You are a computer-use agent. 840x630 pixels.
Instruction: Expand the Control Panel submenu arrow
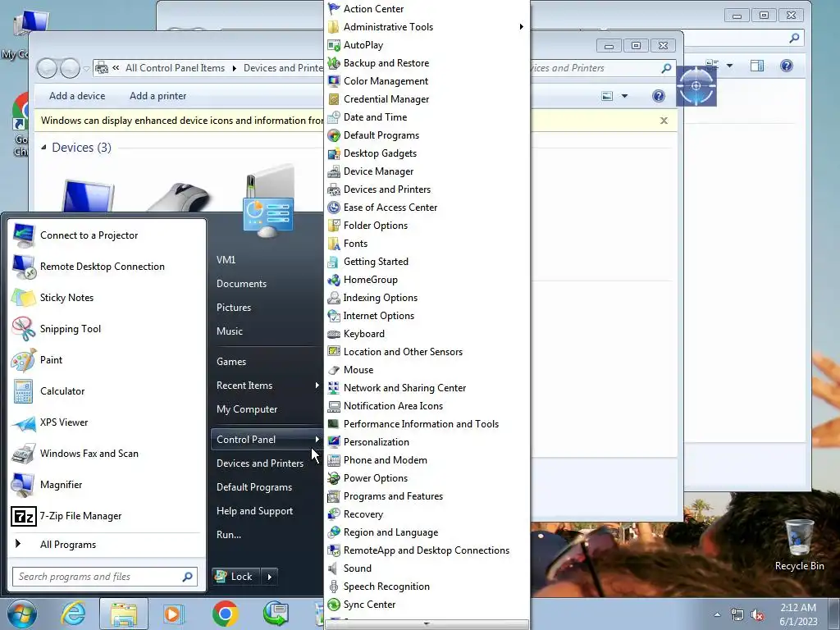(317, 440)
